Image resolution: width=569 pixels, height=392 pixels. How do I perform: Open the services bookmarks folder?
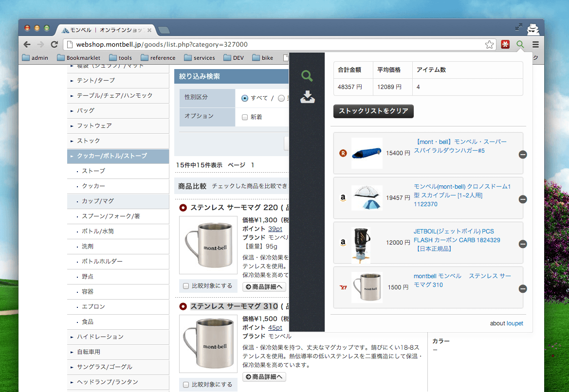pos(200,58)
